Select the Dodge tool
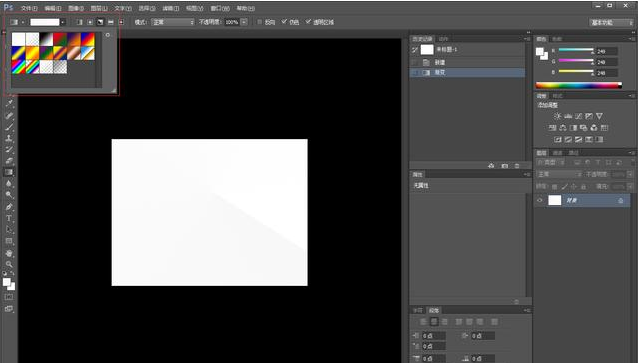The height and width of the screenshot is (363, 638). pyautogui.click(x=9, y=195)
